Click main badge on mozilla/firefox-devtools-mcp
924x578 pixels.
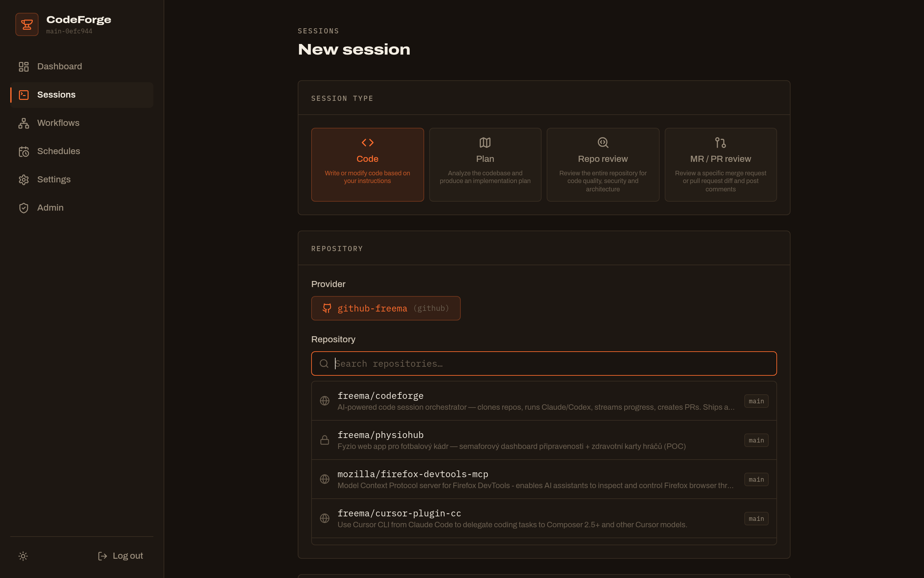(x=756, y=479)
